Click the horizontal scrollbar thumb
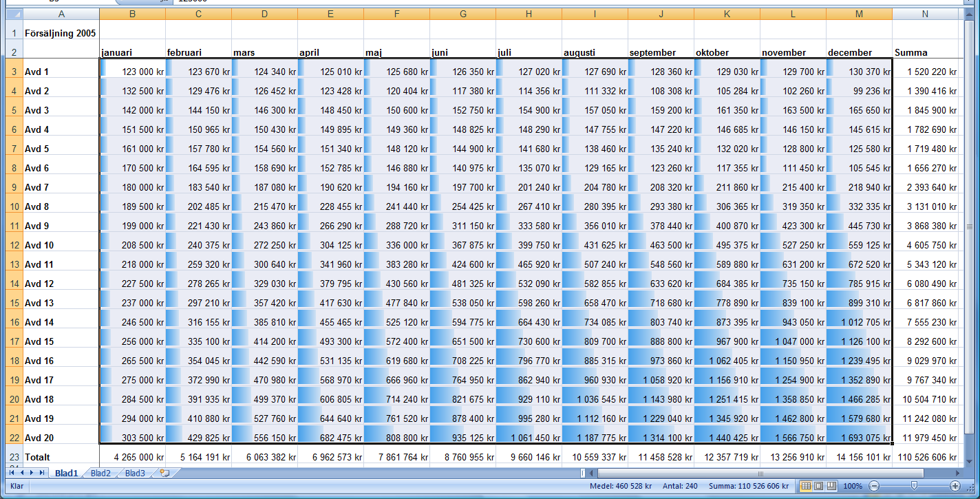Screen dimensions: 980x499 (x=760, y=474)
